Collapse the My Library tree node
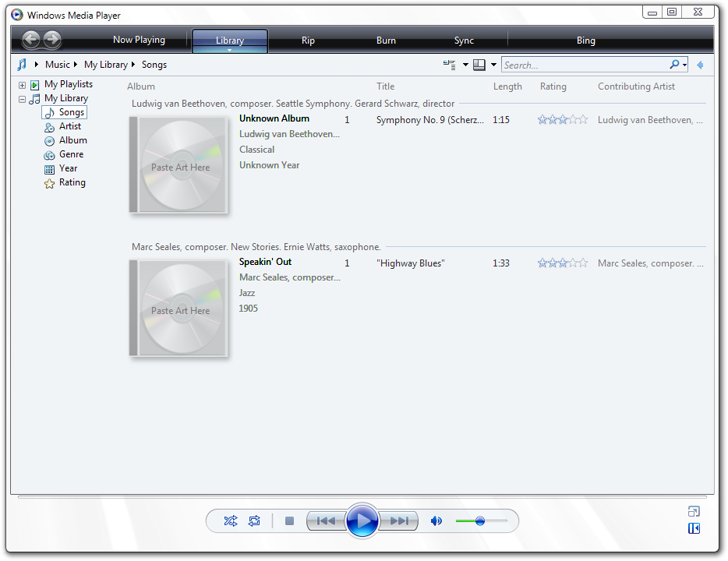 [x=22, y=99]
